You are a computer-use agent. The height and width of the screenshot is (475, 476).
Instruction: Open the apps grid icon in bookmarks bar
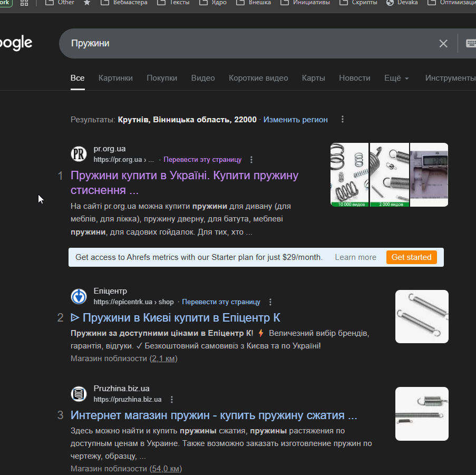coord(24,3)
